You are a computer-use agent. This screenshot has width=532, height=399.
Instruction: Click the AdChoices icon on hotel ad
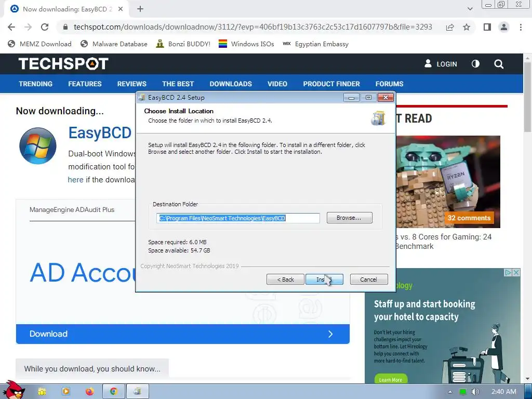click(508, 272)
